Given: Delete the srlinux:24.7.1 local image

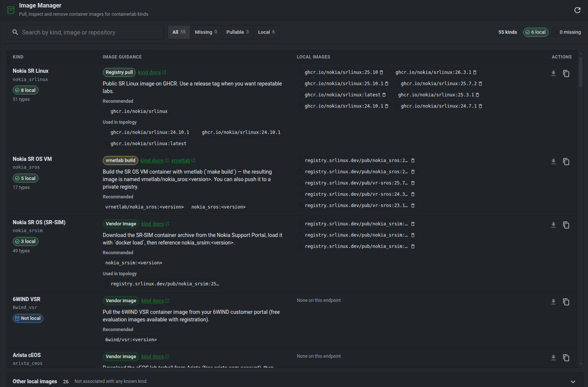Looking at the screenshot, I should point(480,106).
